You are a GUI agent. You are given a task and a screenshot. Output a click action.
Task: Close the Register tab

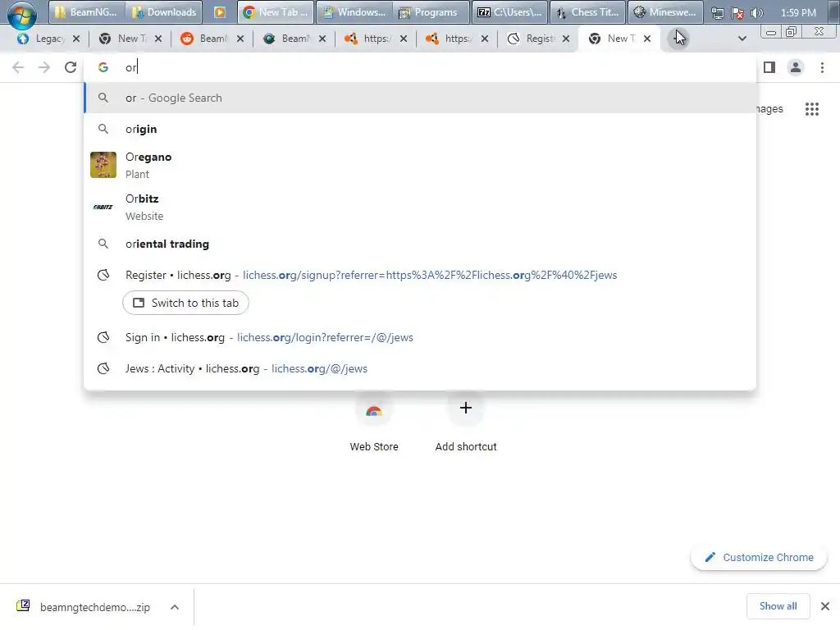click(566, 39)
